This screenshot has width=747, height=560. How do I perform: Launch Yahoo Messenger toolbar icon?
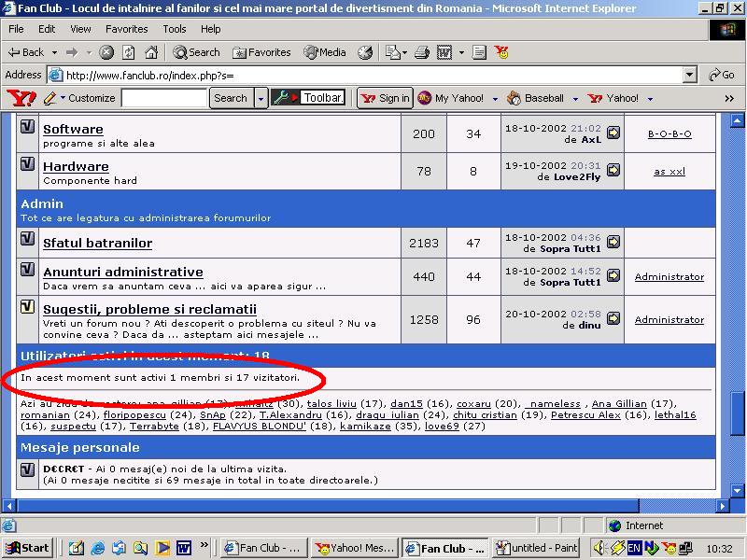[x=501, y=52]
